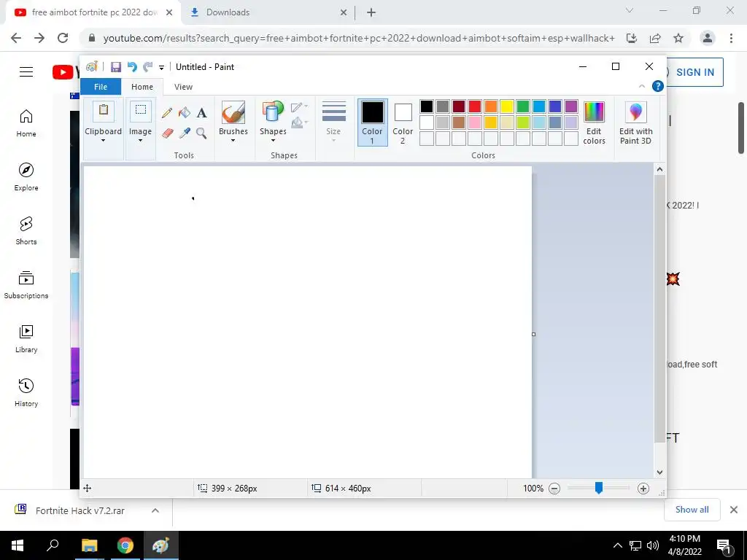Open Customize Quick Access Toolbar dropdown
Screen dimensions: 747x560
pyautogui.click(x=161, y=68)
